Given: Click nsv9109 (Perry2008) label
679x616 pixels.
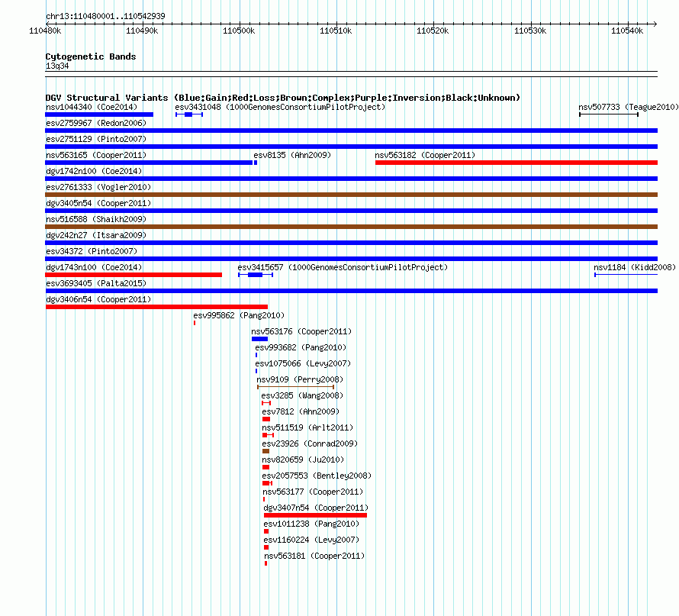Looking at the screenshot, I should click(x=300, y=379).
